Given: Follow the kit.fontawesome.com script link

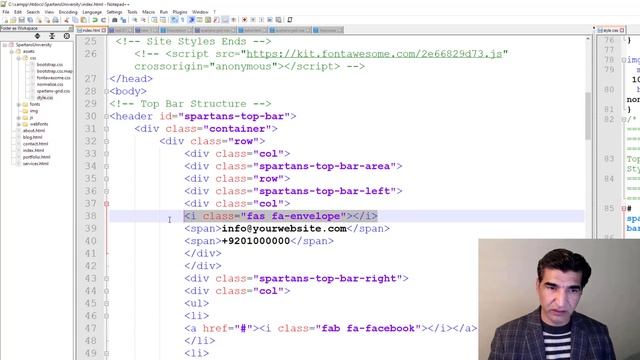Looking at the screenshot, I should point(374,54).
